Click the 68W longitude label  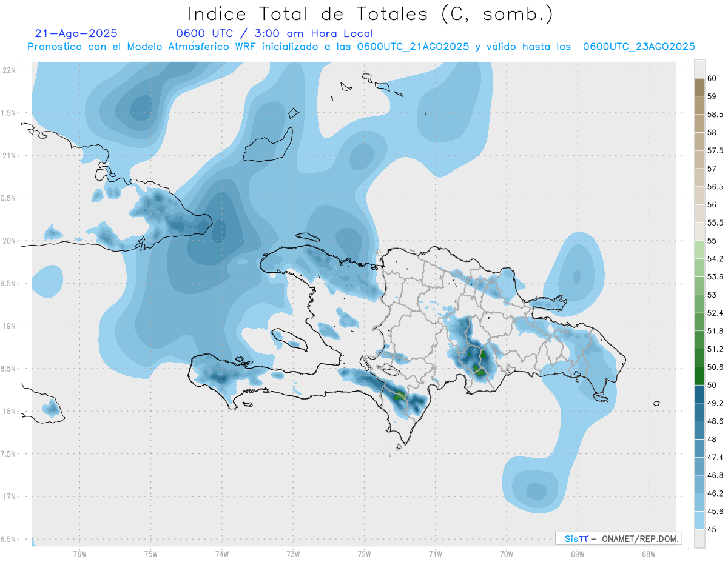click(x=648, y=554)
